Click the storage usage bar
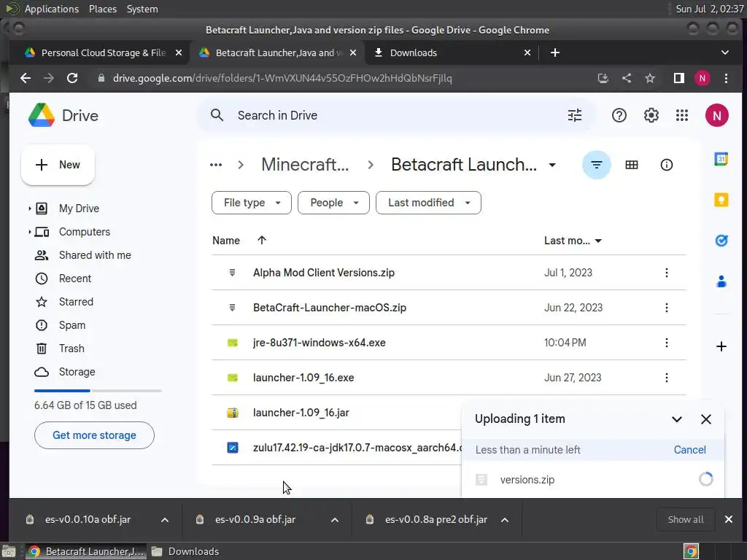Image resolution: width=747 pixels, height=560 pixels. pyautogui.click(x=98, y=391)
